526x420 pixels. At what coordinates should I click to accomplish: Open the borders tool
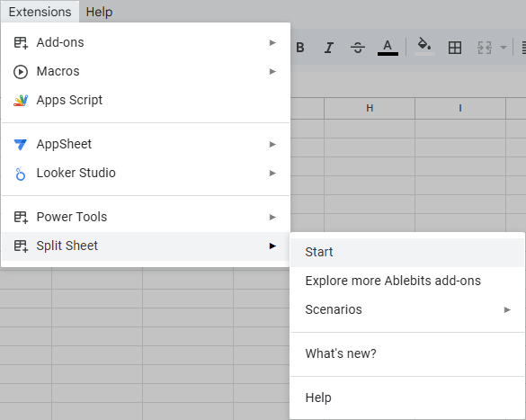[x=455, y=48]
